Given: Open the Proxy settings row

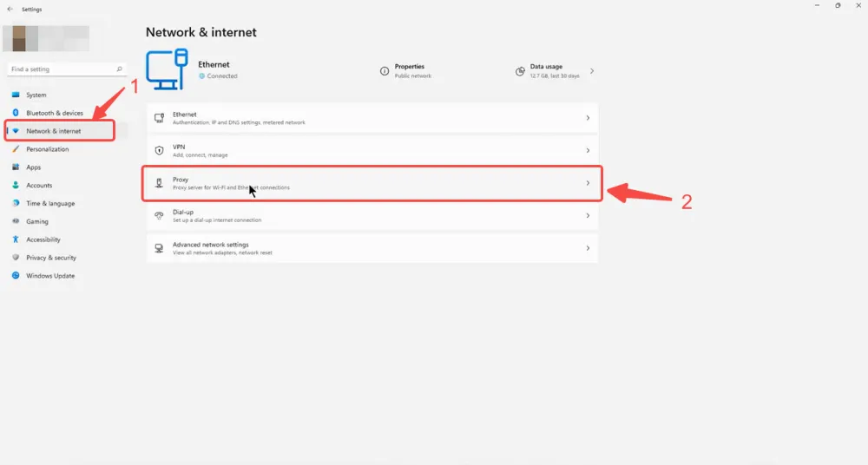Looking at the screenshot, I should (x=372, y=183).
